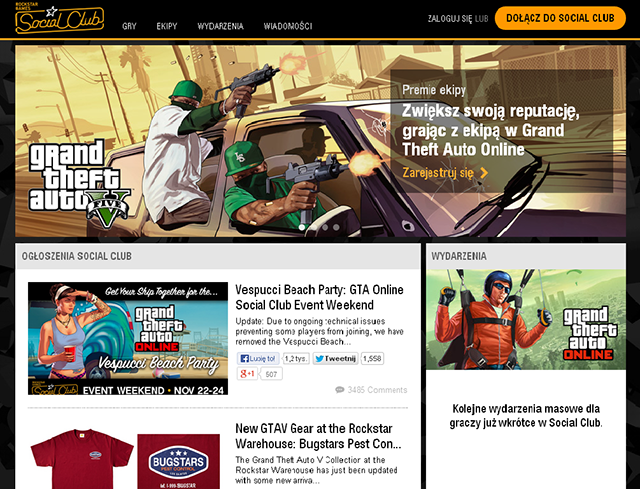Click the Zarejestruj się link in banner
This screenshot has width=640, height=489.
438,173
